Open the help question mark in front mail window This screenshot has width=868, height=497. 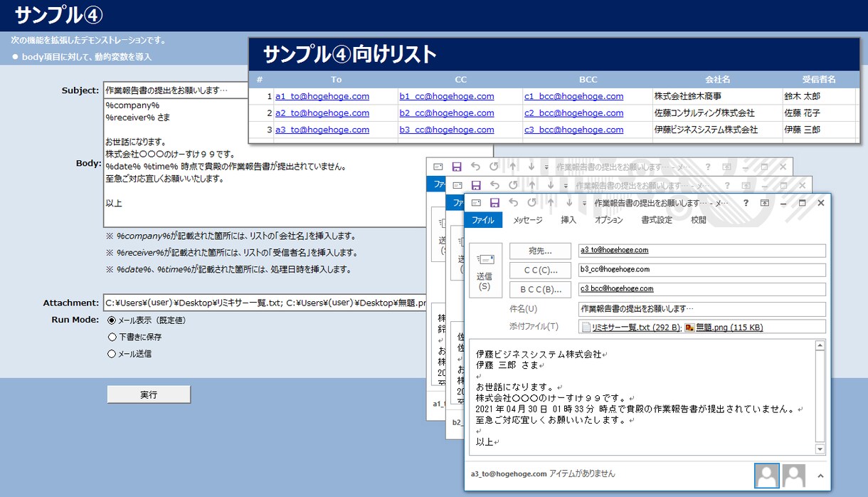746,203
